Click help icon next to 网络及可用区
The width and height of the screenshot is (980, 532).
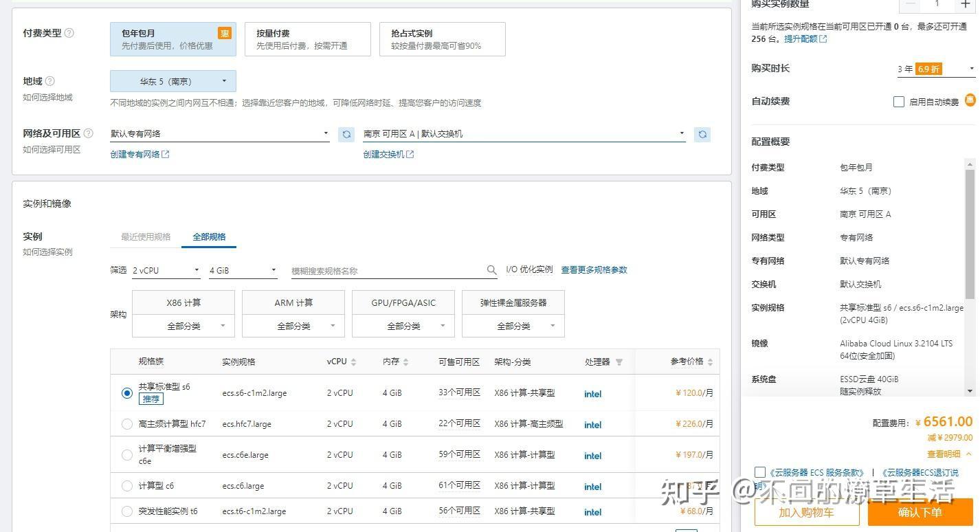tap(88, 133)
